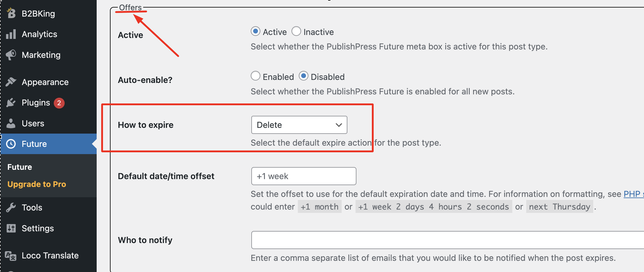644x272 pixels.
Task: Click the Appearance paintbrush icon
Action: click(11, 82)
